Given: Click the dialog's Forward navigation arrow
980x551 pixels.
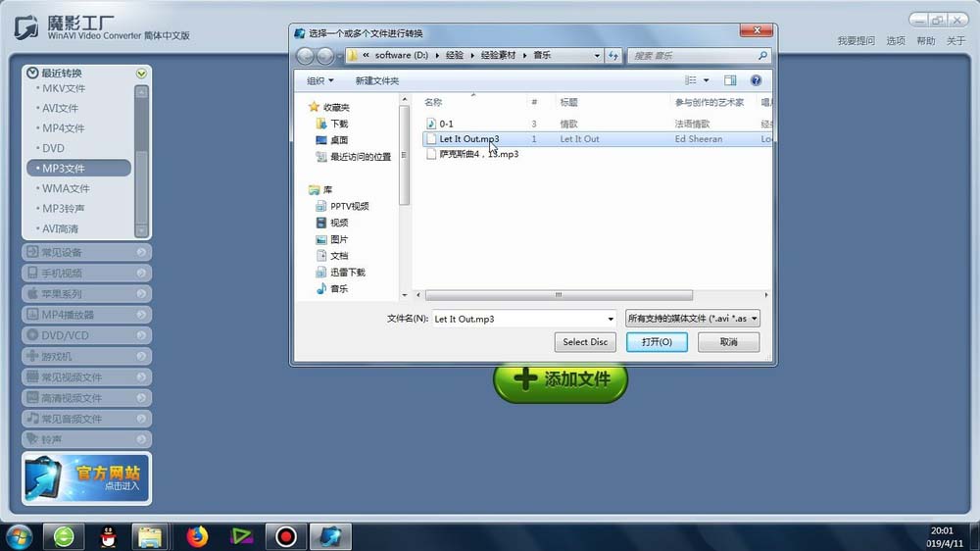Looking at the screenshot, I should pyautogui.click(x=325, y=56).
